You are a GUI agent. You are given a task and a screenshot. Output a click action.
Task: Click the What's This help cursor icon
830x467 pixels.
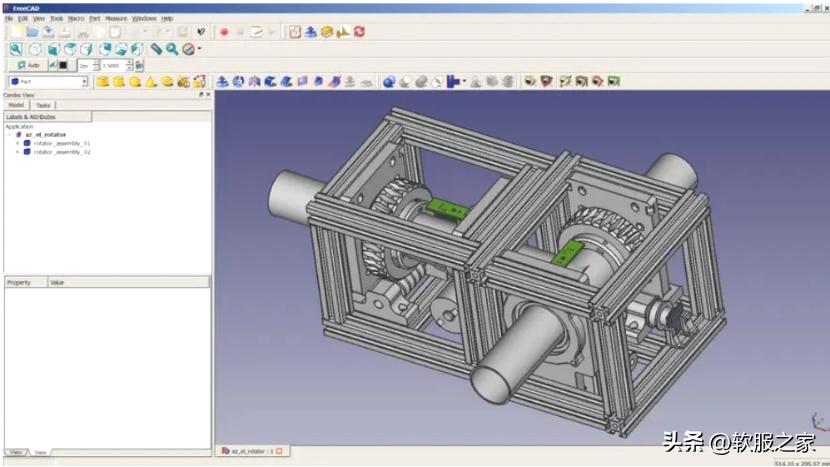tap(201, 32)
